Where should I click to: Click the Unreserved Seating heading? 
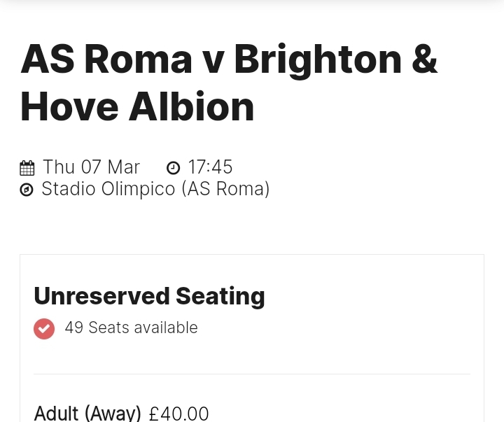point(150,296)
